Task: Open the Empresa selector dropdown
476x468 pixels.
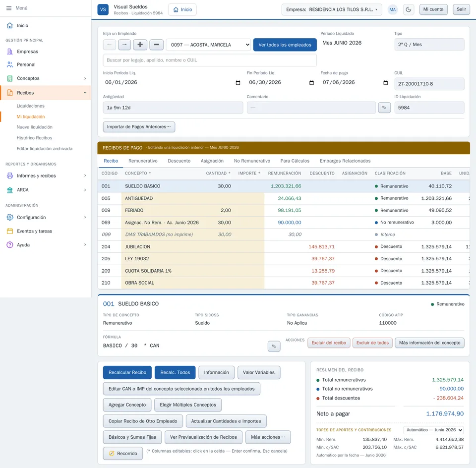Action: pyautogui.click(x=332, y=9)
